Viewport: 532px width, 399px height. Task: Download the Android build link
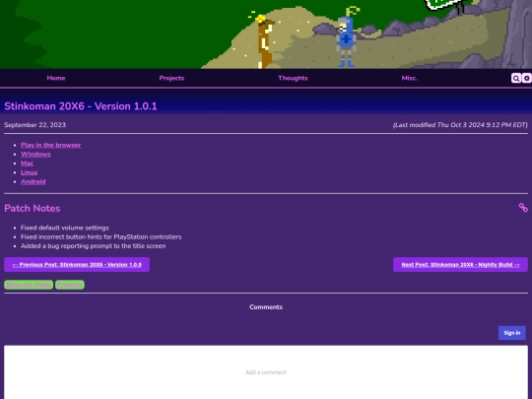(x=33, y=181)
